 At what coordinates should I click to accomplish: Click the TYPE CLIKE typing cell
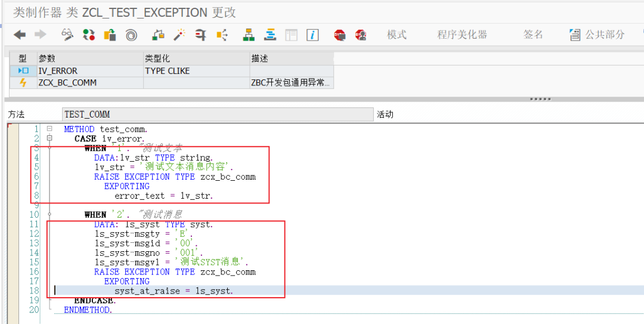pyautogui.click(x=196, y=71)
